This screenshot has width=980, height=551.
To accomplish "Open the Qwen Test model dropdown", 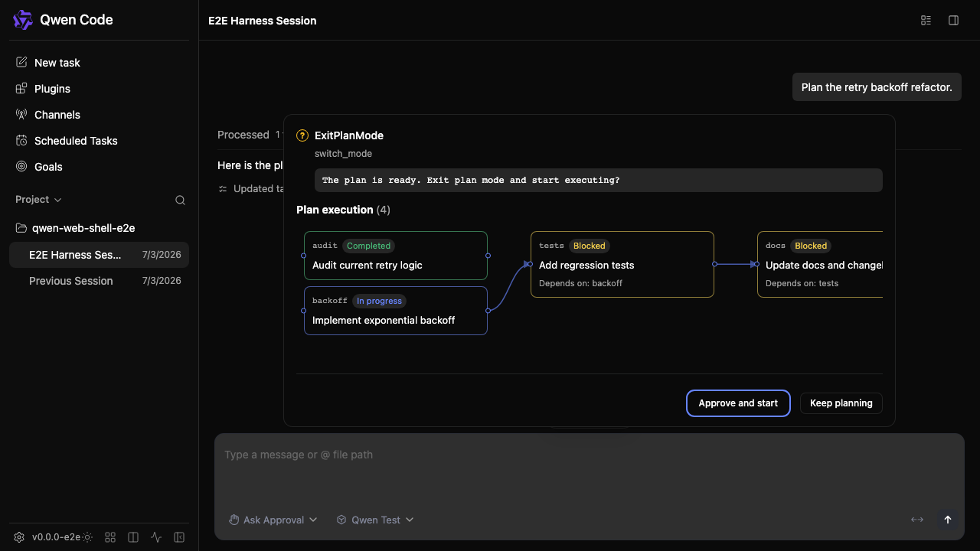I will (375, 520).
